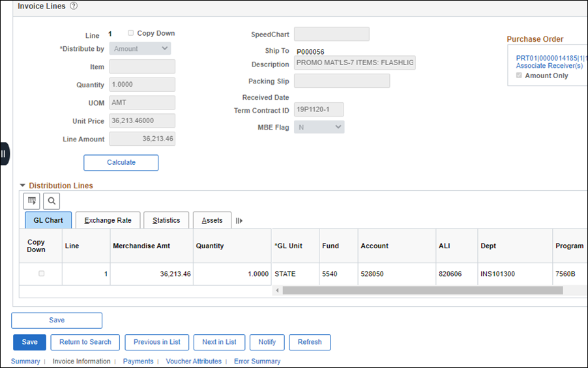Click the SpeedChart input field

coord(331,34)
